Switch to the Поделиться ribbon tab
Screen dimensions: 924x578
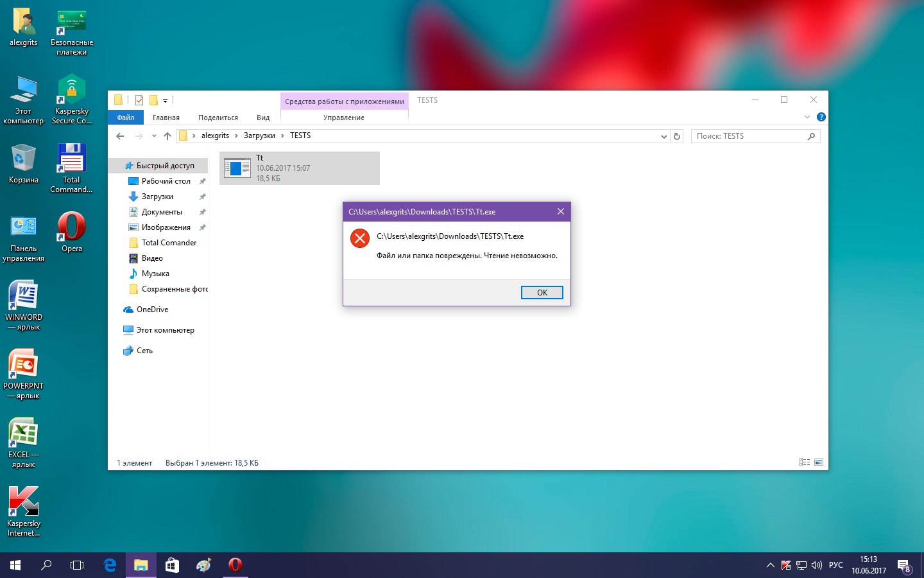coord(218,118)
